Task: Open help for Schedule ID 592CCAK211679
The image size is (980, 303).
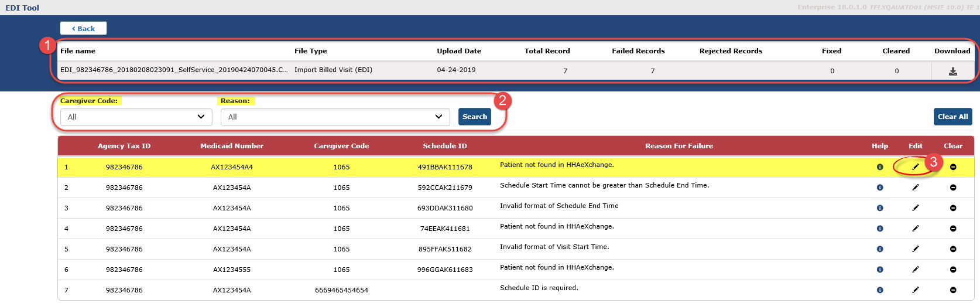Action: (x=879, y=188)
